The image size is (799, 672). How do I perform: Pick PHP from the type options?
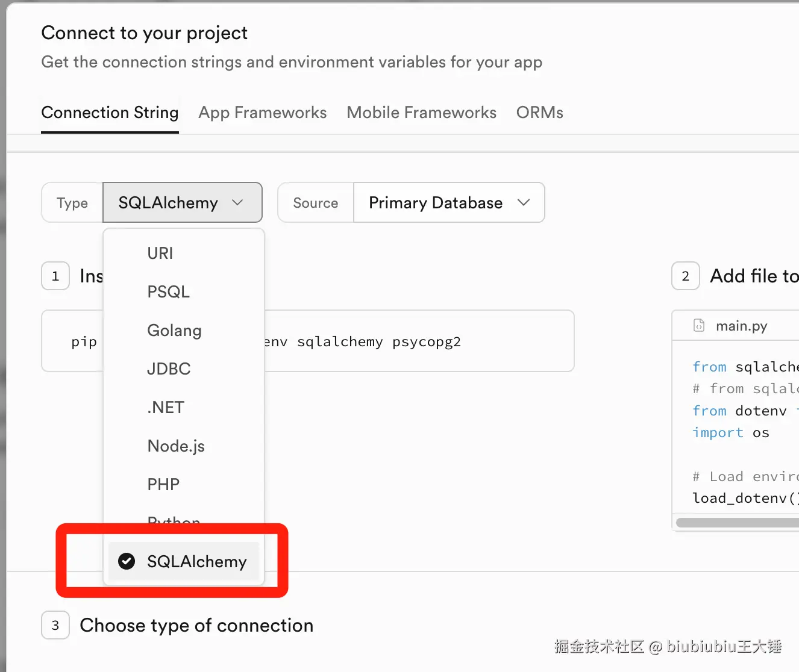tap(163, 484)
